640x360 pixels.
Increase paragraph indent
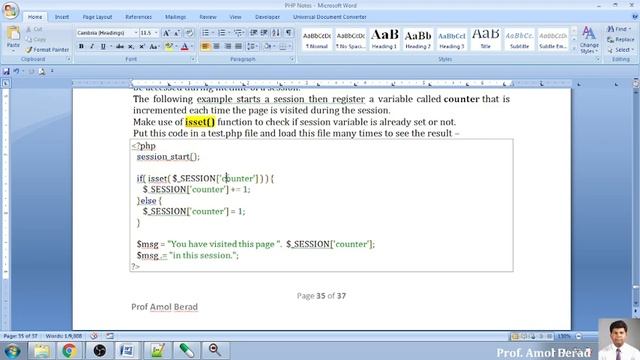tap(264, 33)
